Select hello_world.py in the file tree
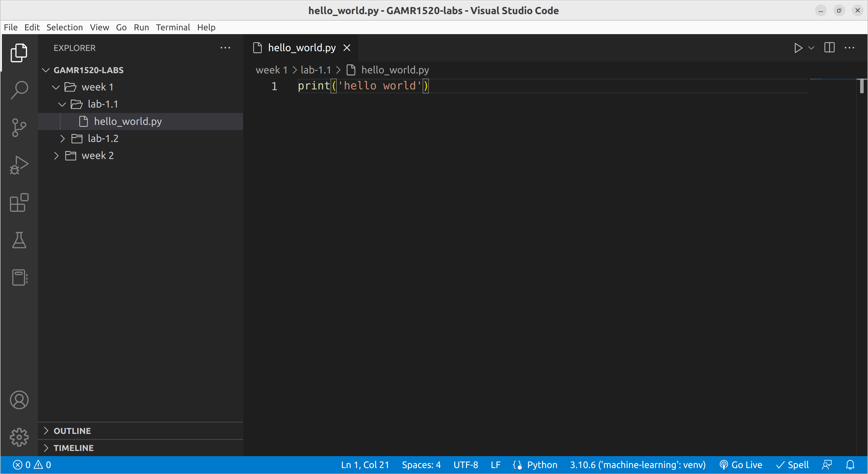868x474 pixels. (x=141, y=121)
